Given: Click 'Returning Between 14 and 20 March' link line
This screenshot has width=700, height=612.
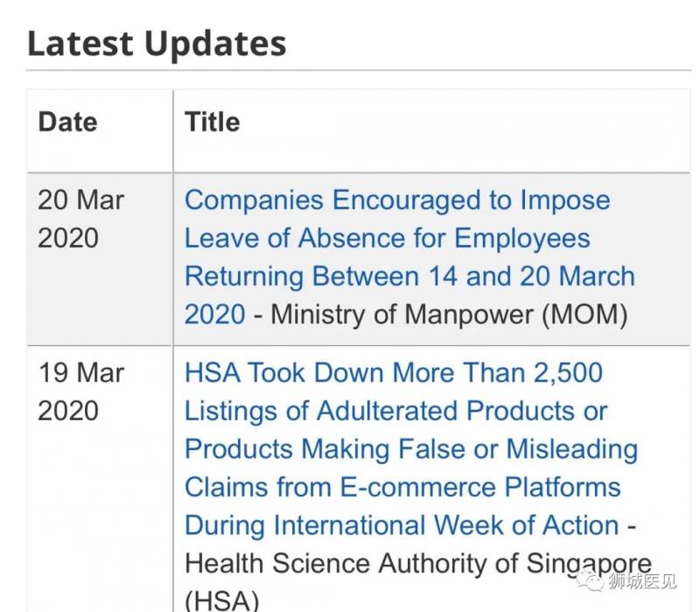Looking at the screenshot, I should (x=409, y=277).
